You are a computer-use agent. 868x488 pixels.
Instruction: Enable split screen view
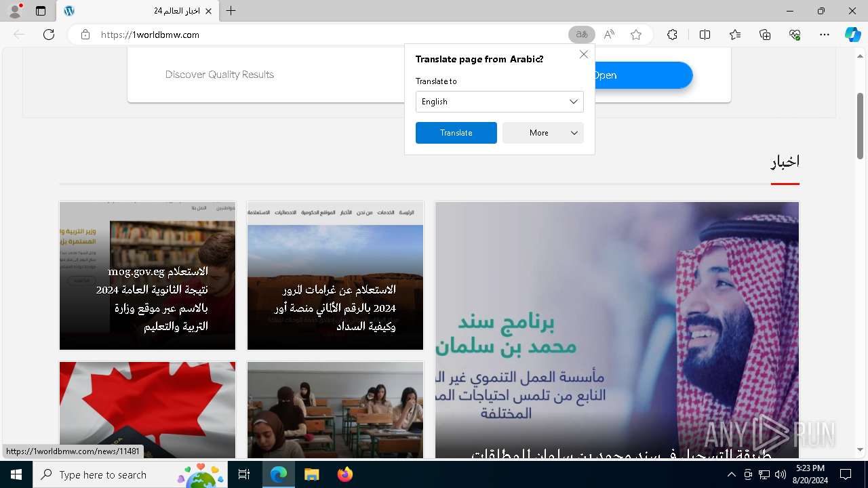tap(705, 35)
